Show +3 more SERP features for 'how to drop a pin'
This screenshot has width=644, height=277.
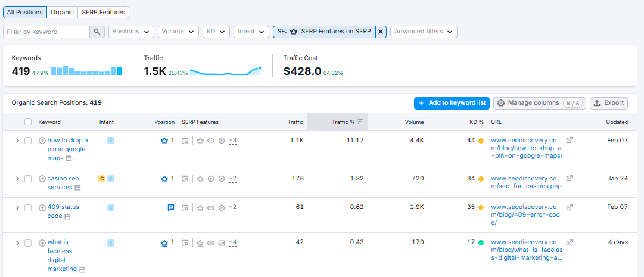point(232,141)
